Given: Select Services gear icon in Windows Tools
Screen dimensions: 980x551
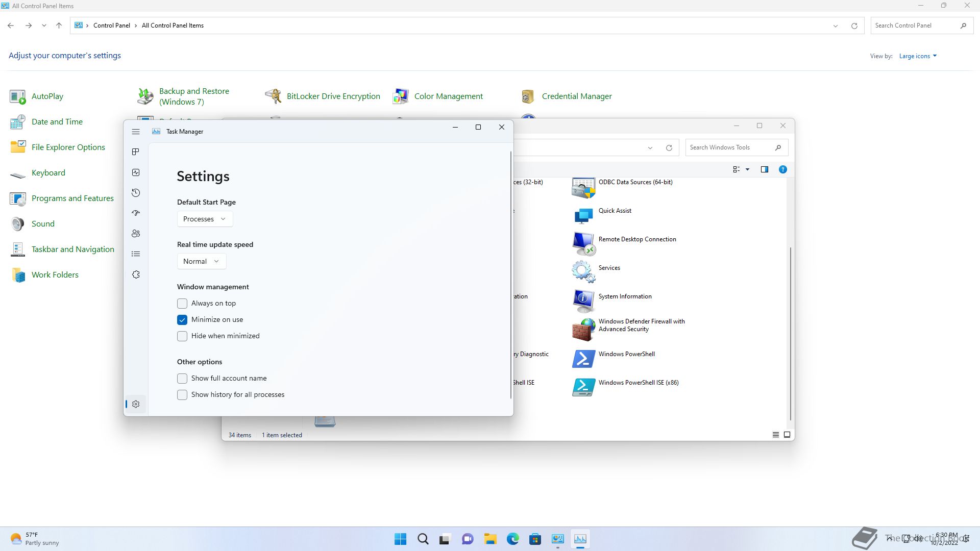Looking at the screenshot, I should click(583, 272).
